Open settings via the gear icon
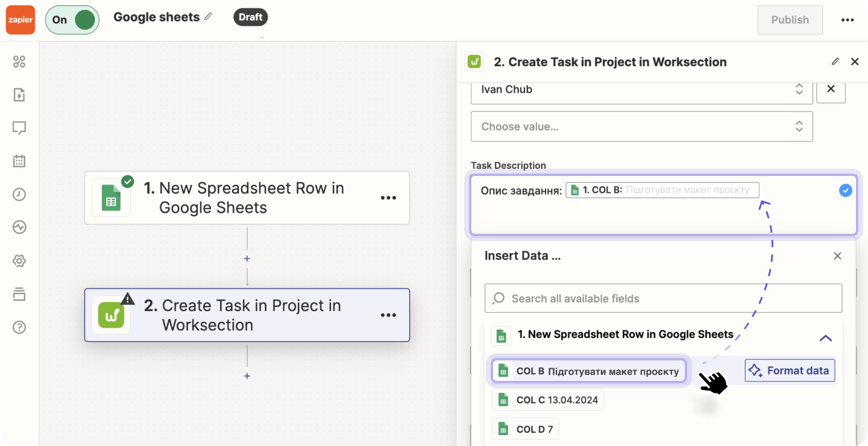868x446 pixels. tap(19, 260)
